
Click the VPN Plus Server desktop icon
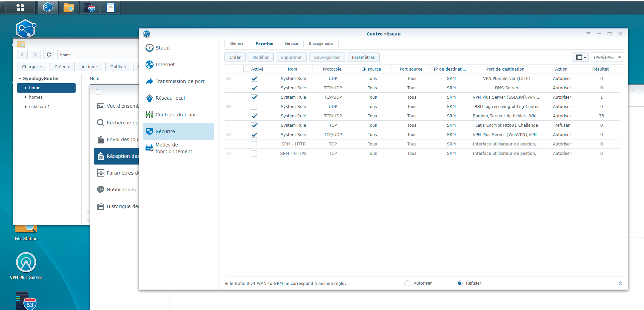coord(26,263)
